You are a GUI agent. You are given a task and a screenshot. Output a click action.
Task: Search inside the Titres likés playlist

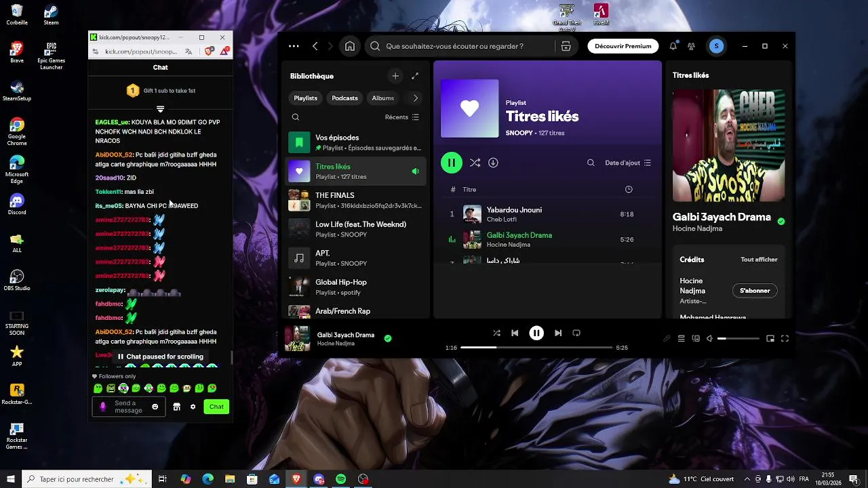click(591, 163)
